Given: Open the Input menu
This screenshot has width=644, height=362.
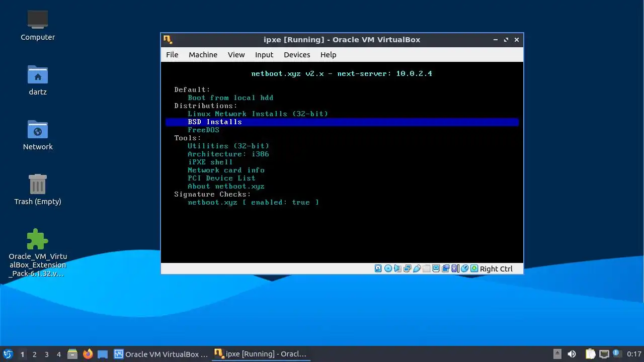Looking at the screenshot, I should (x=264, y=55).
